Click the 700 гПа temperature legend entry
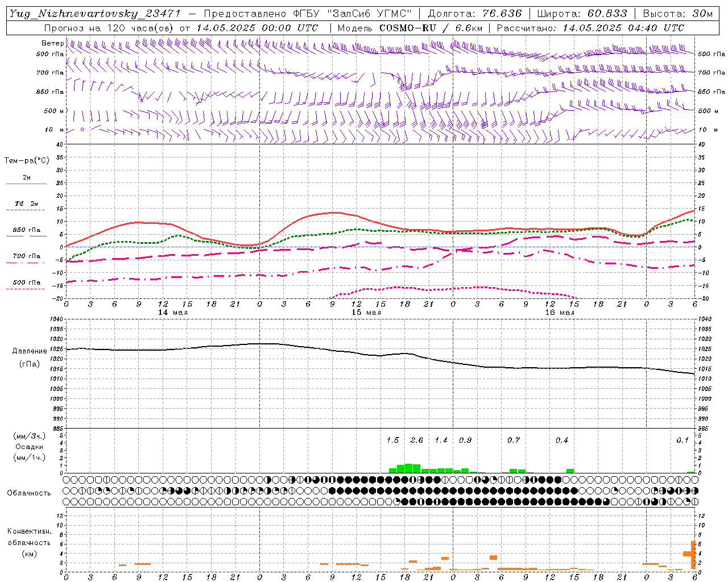The image size is (728, 582). (26, 256)
